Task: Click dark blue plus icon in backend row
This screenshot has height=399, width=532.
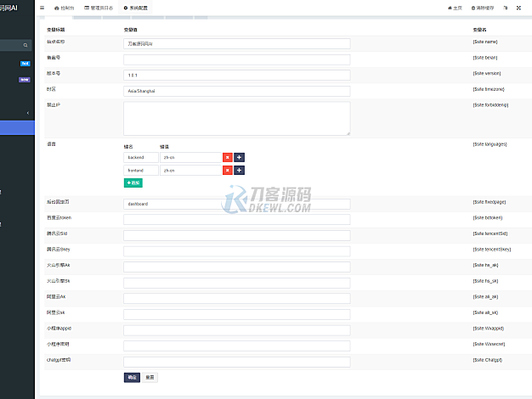Action: click(x=239, y=157)
